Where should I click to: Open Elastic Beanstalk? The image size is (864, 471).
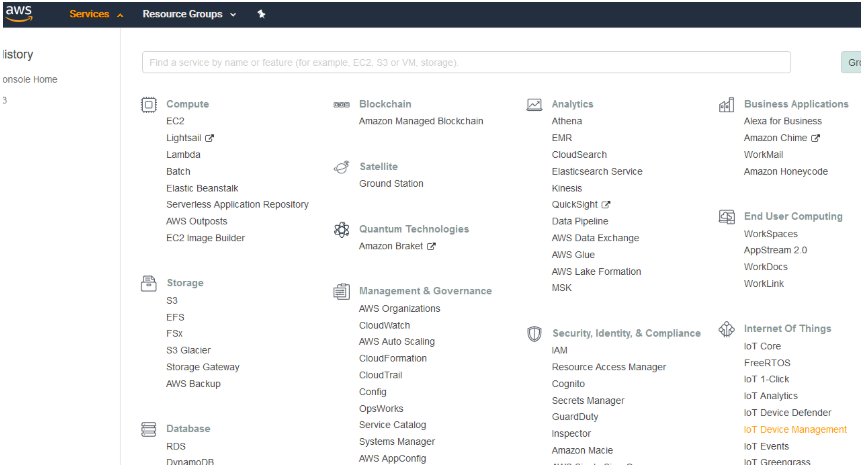click(202, 188)
